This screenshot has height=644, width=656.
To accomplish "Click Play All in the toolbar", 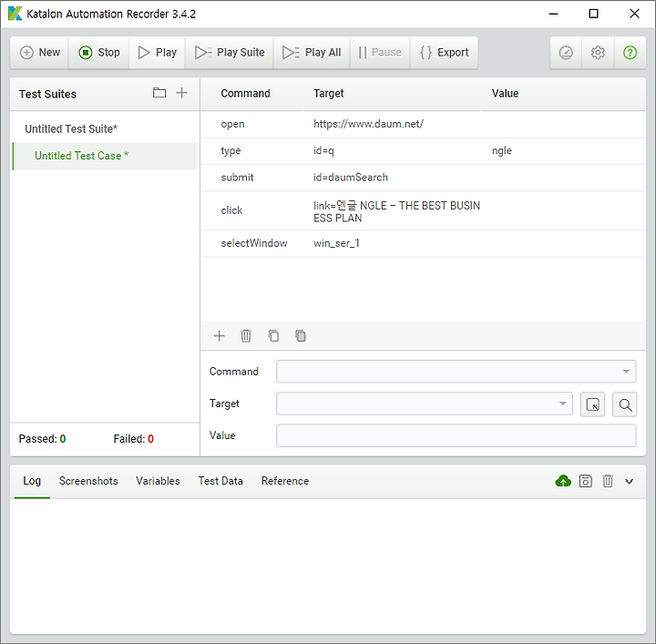I will [x=312, y=52].
